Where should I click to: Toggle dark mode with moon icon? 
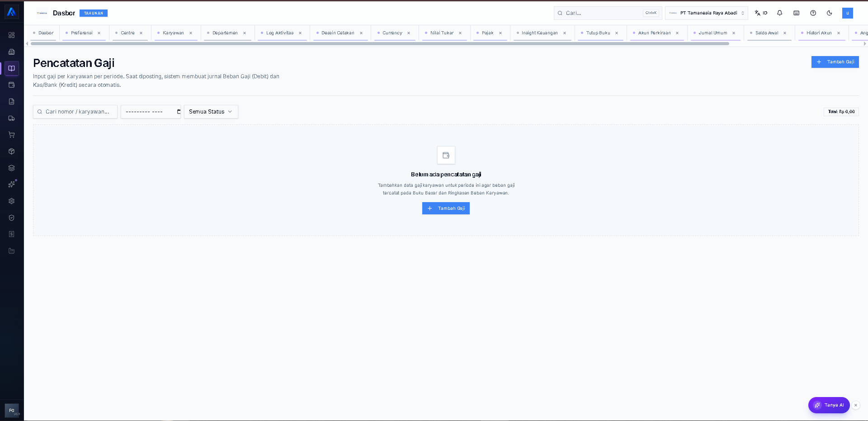pyautogui.click(x=830, y=13)
